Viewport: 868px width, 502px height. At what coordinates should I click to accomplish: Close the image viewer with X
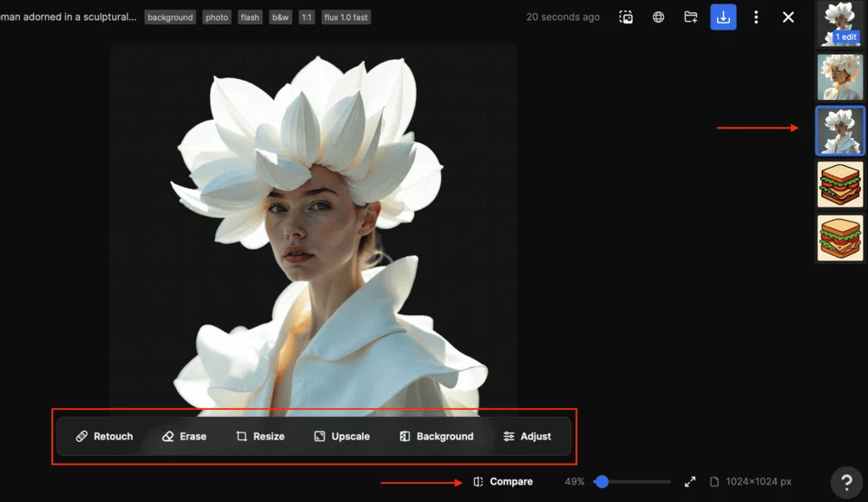(x=788, y=17)
